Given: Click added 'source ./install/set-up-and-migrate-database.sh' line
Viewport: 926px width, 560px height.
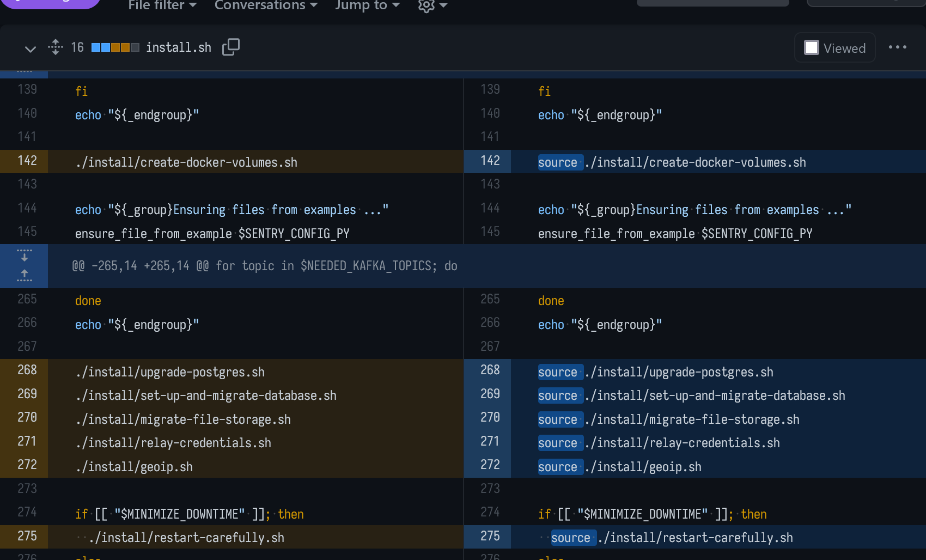Looking at the screenshot, I should pyautogui.click(x=691, y=395).
